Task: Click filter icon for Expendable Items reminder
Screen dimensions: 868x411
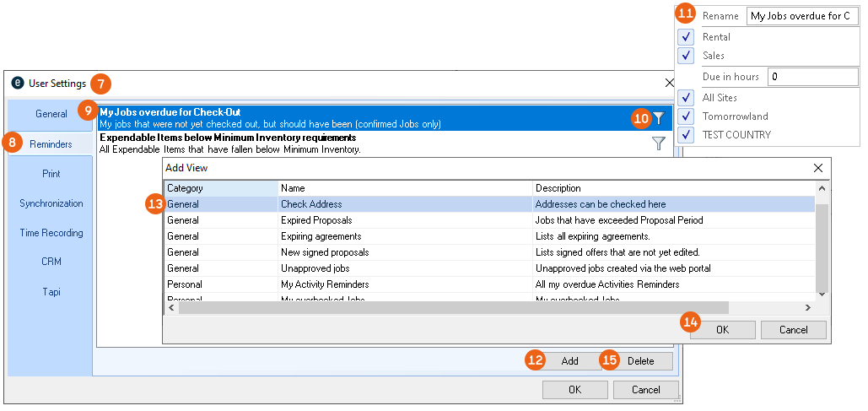Action: coord(659,144)
